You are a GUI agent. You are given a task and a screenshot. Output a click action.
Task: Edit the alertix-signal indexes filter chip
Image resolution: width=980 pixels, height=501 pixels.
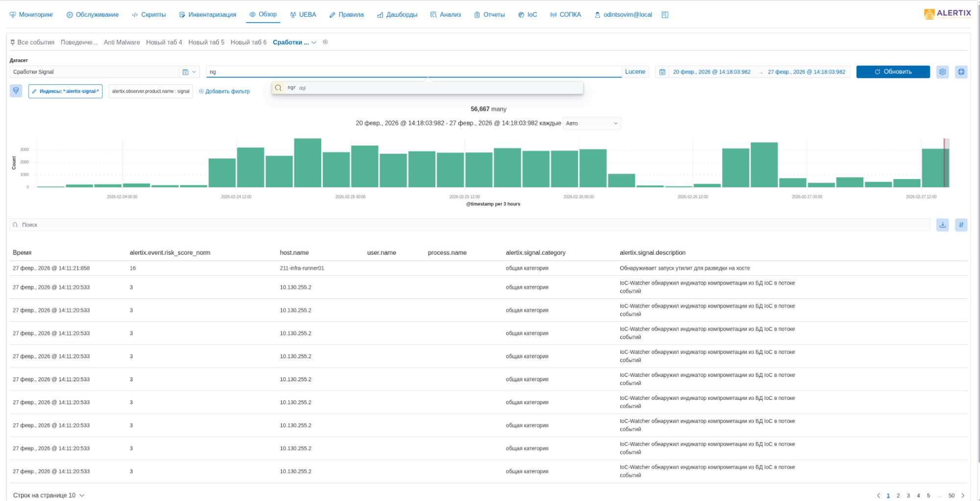point(65,91)
